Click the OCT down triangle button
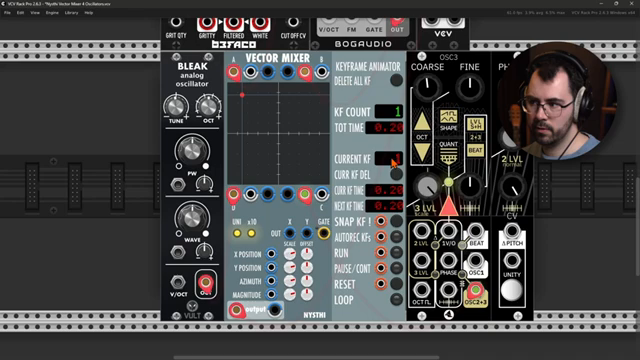Screen dimensions: 640x360 coord(422,152)
